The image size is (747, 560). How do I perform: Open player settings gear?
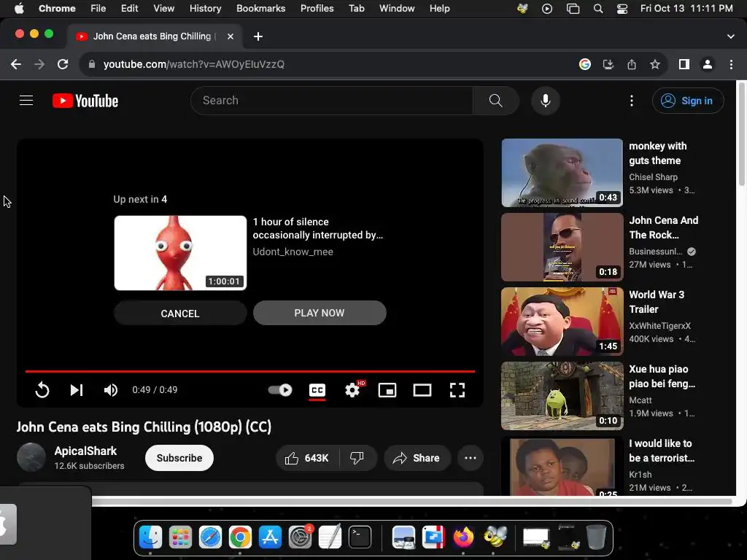(352, 390)
